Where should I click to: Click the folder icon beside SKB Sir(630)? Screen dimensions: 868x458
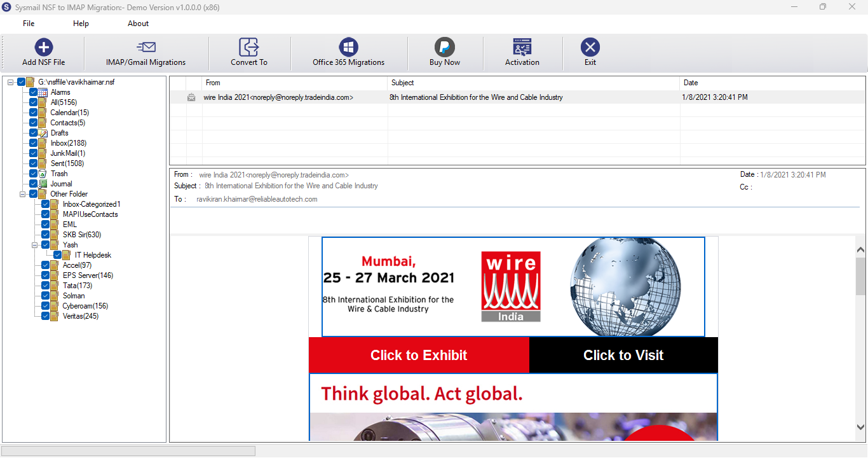click(x=55, y=235)
